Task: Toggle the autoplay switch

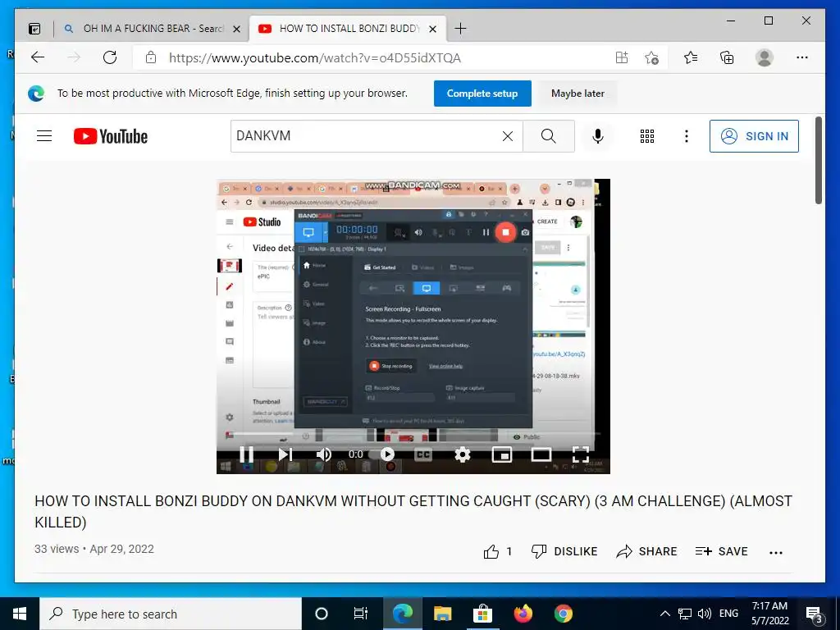Action: 383,454
